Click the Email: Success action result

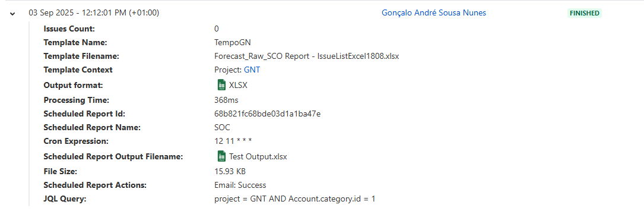point(240,185)
